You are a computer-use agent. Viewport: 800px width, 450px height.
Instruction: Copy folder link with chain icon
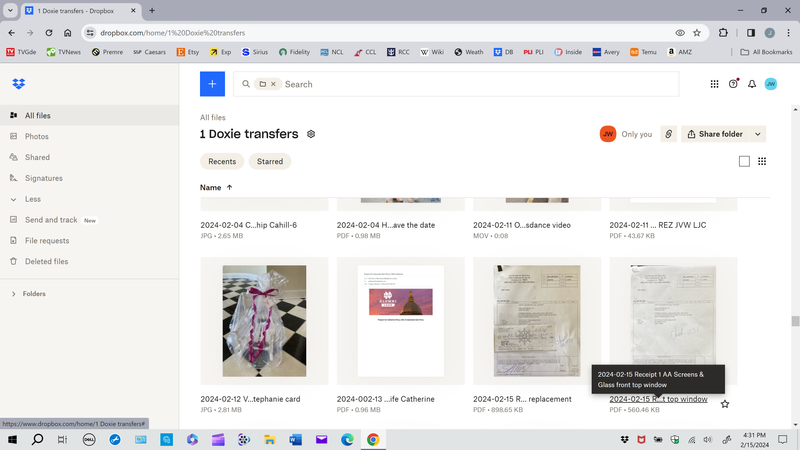pos(668,134)
